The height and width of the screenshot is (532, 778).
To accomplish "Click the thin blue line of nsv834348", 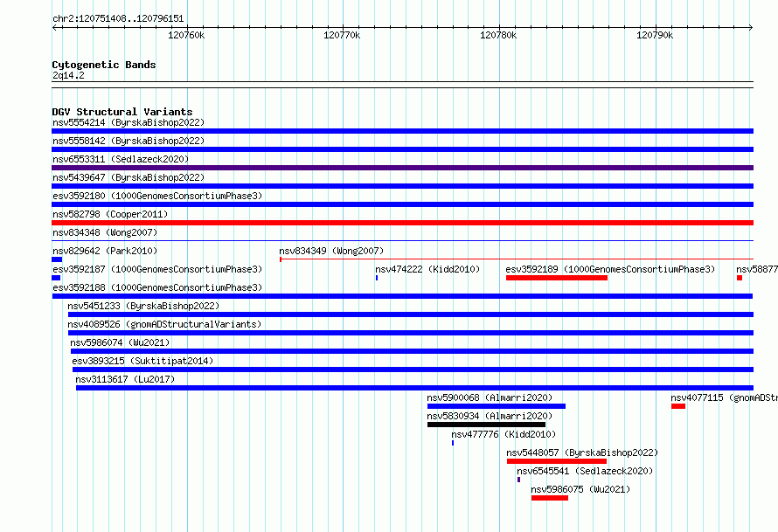I will click(x=402, y=241).
